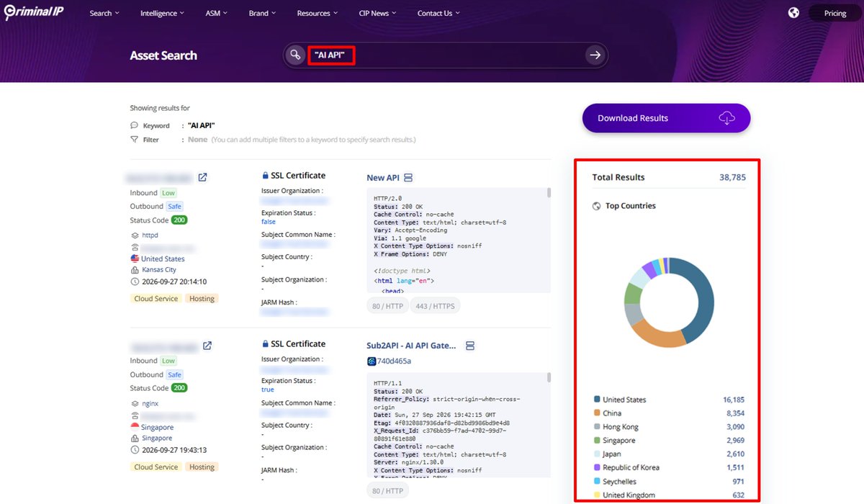Click the United States legend color swatch
The image size is (864, 504).
click(x=597, y=400)
